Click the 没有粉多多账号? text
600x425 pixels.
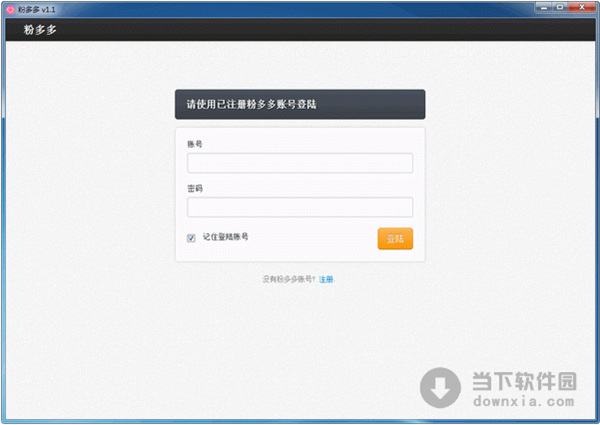pos(289,280)
